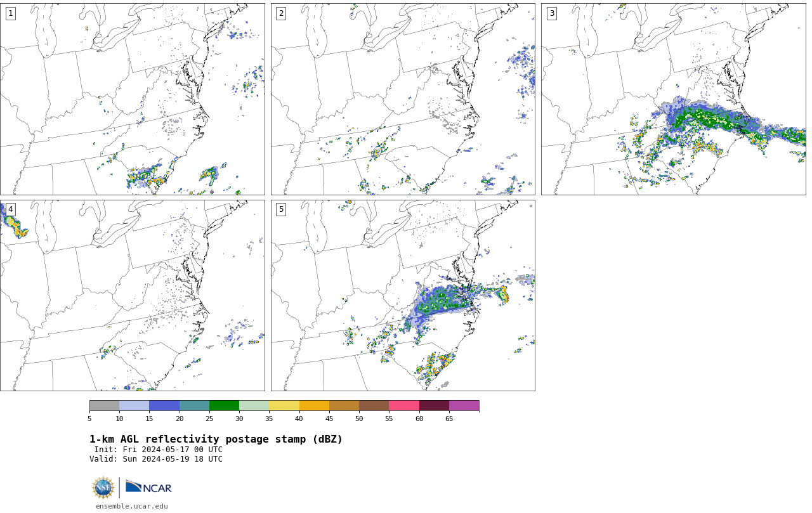Image resolution: width=812 pixels, height=513 pixels.
Task: Click the dark green 25-30 dBZ swatch
Action: click(225, 406)
